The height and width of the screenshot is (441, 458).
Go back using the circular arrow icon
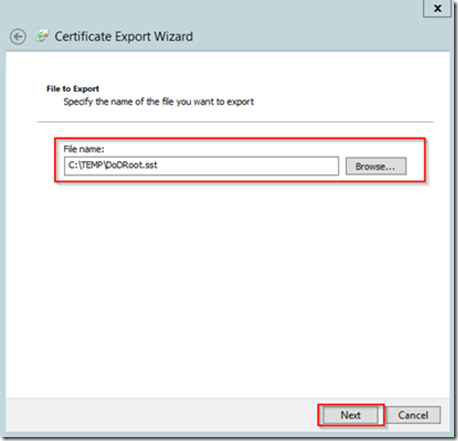pos(18,36)
